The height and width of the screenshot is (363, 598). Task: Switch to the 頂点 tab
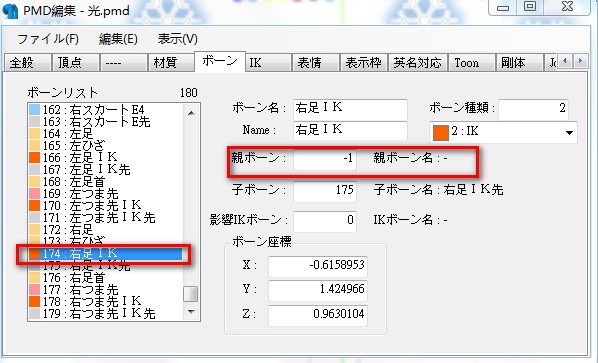[76, 63]
